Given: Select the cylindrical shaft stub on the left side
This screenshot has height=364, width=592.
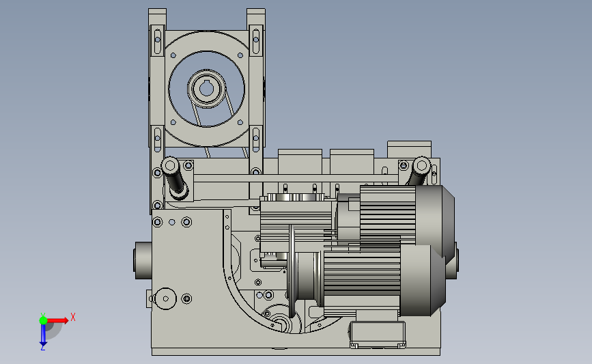Looking at the screenshot, I should pyautogui.click(x=143, y=261).
